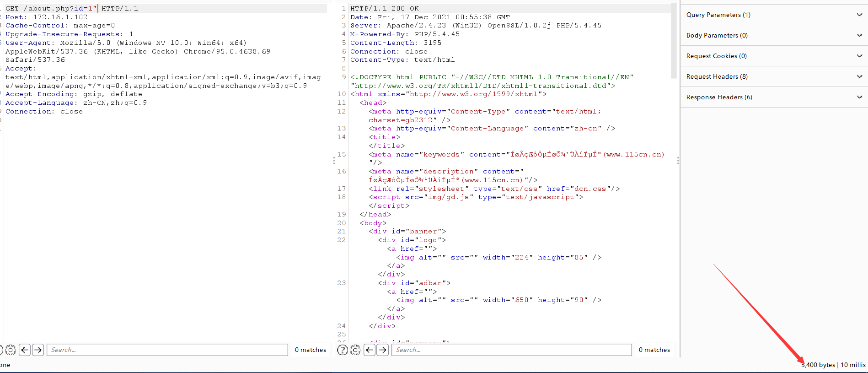Click the <div id="logo"> line

pyautogui.click(x=412, y=240)
